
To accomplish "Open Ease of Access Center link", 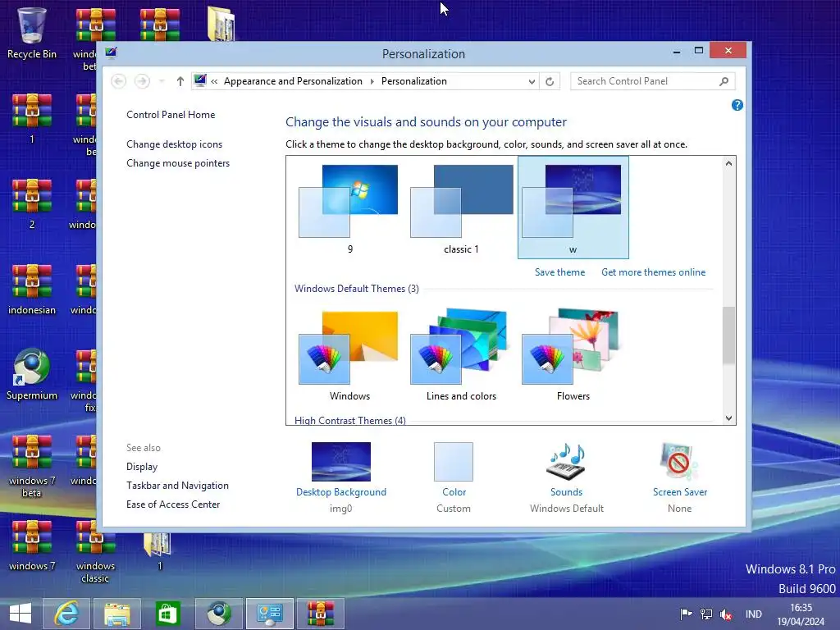I will (173, 504).
